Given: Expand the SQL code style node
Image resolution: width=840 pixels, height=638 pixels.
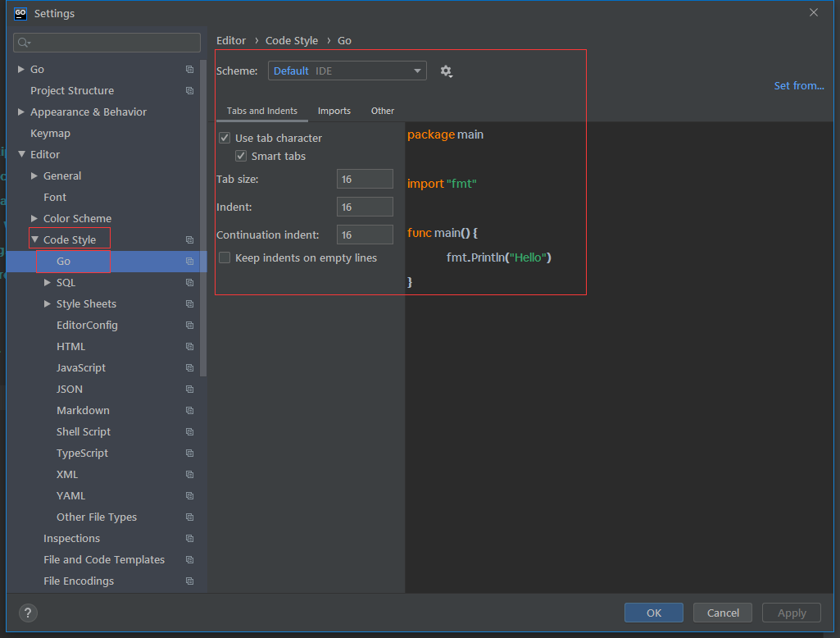Looking at the screenshot, I should (x=48, y=283).
